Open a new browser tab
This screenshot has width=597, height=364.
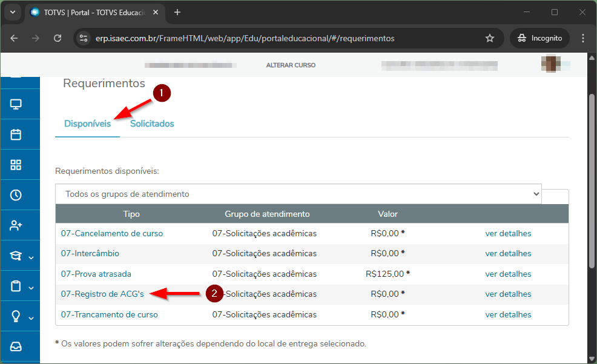click(177, 12)
